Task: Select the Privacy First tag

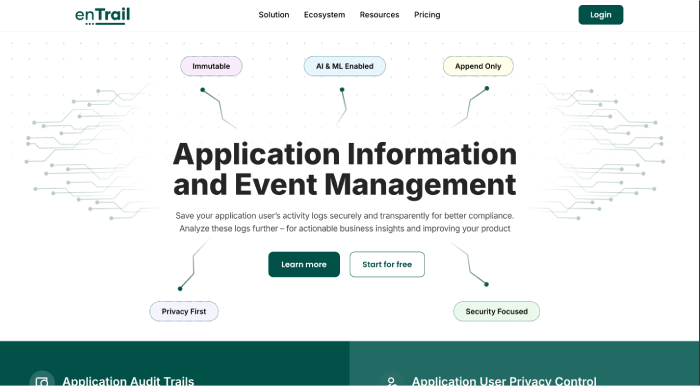Action: point(184,311)
